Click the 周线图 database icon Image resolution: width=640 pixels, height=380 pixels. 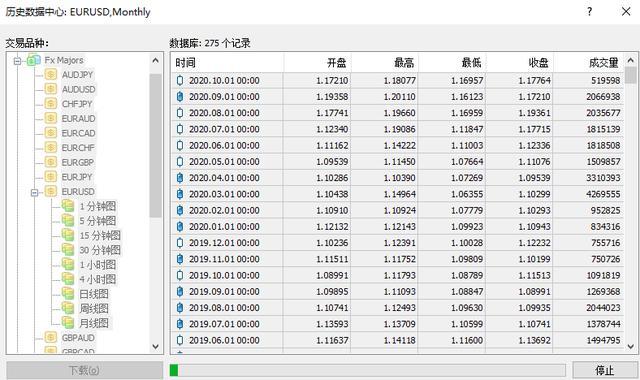[68, 308]
